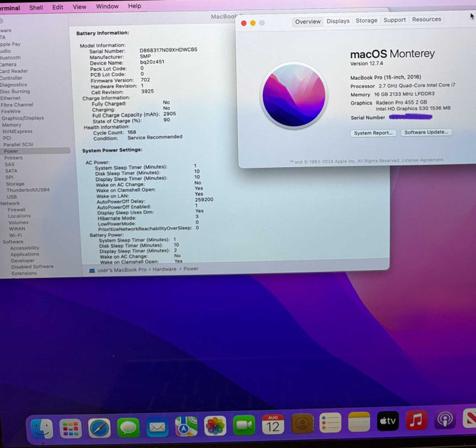Image resolution: width=476 pixels, height=448 pixels.
Task: Click the Service Recommended condition value
Action: pos(155,137)
